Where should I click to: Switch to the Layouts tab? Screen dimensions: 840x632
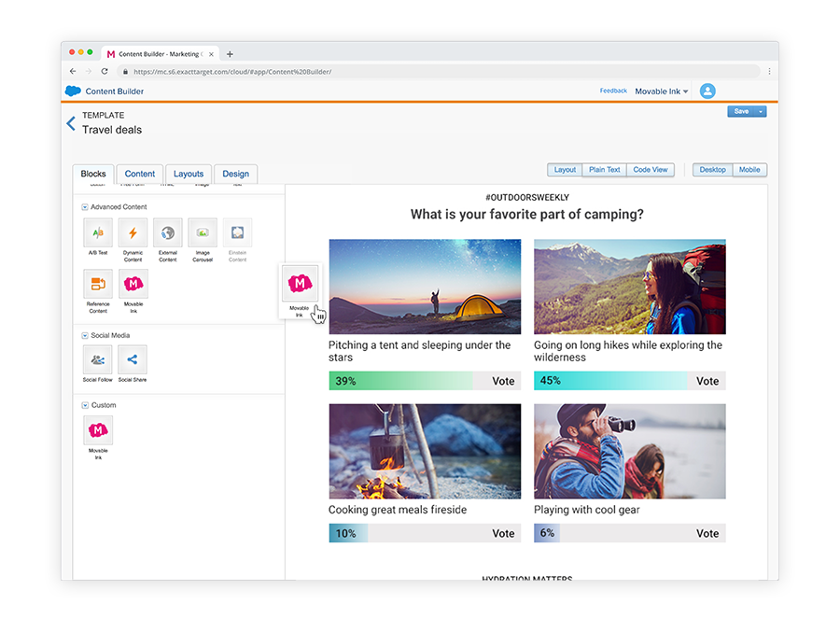tap(189, 174)
